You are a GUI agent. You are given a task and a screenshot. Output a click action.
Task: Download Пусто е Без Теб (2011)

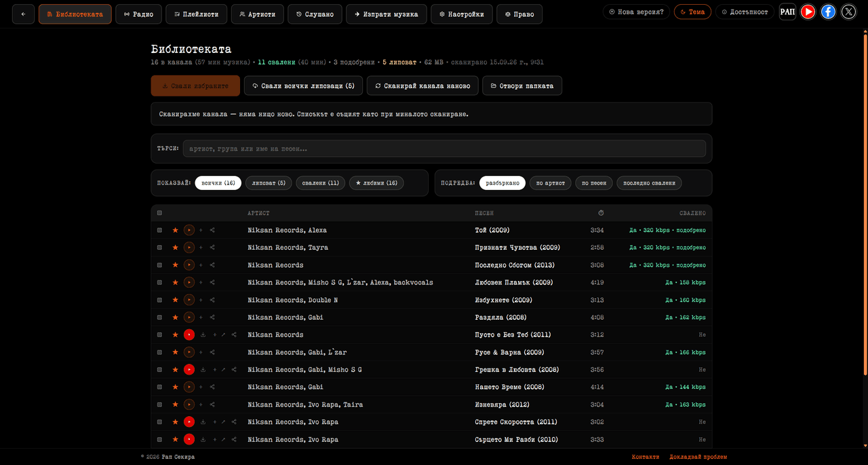point(203,335)
